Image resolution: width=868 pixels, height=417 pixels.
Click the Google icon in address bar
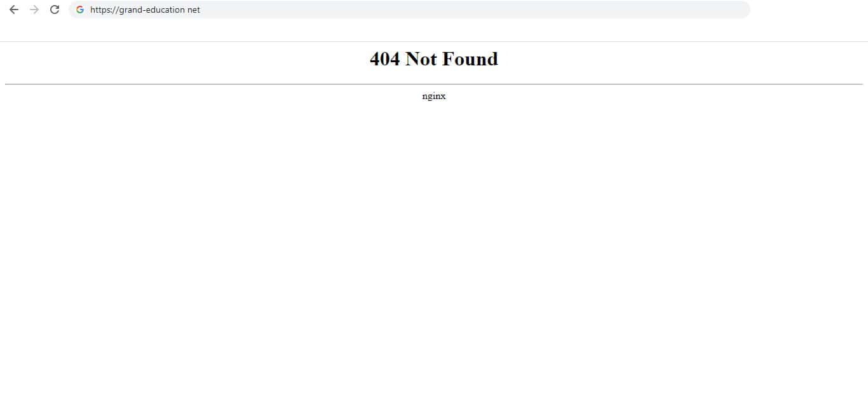click(x=80, y=10)
